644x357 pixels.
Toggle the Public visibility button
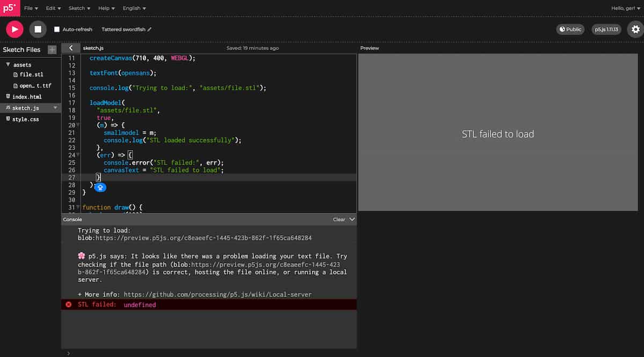pos(570,29)
